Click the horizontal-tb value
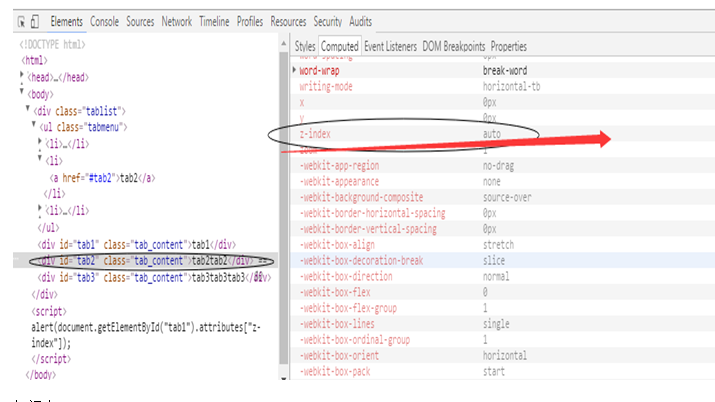 pos(512,87)
